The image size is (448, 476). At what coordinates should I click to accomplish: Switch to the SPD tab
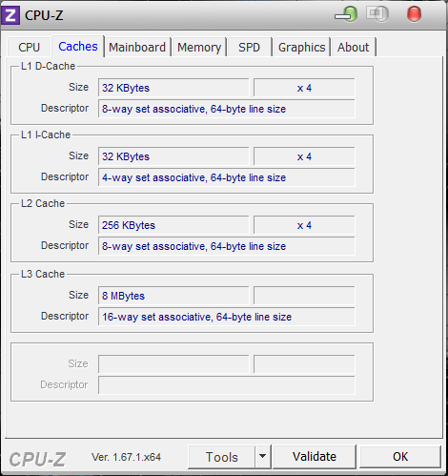[249, 47]
